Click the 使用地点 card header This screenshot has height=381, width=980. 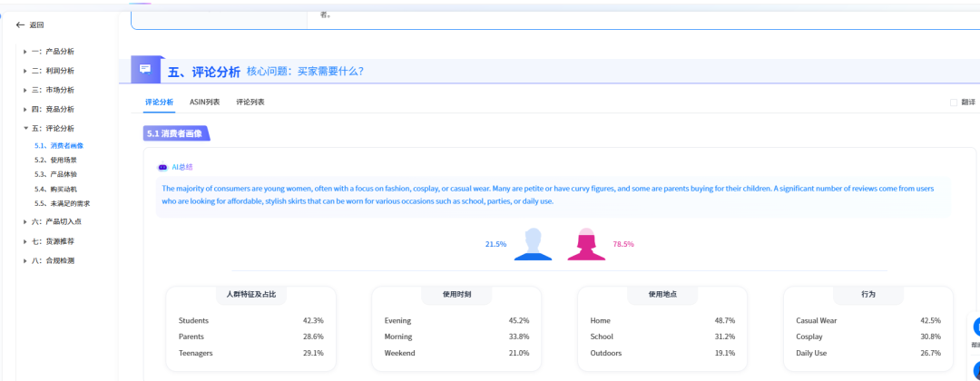click(662, 294)
